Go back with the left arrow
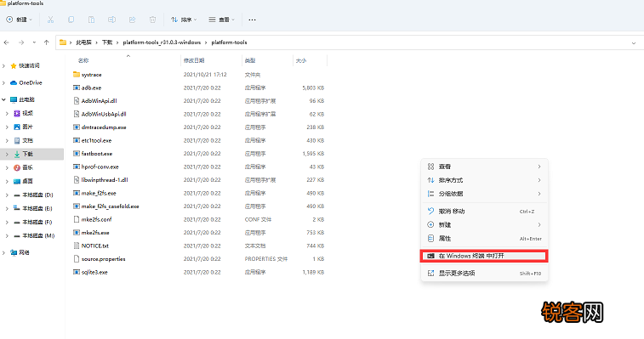The image size is (644, 339). click(7, 42)
